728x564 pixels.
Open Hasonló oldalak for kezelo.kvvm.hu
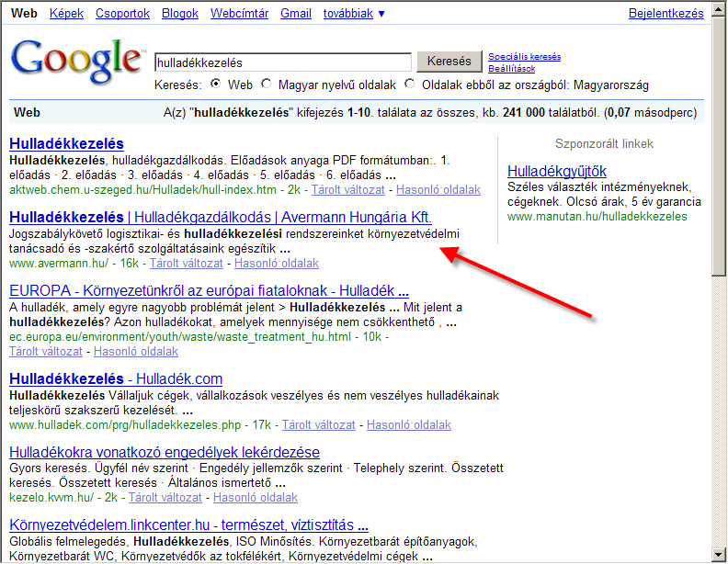tap(256, 498)
